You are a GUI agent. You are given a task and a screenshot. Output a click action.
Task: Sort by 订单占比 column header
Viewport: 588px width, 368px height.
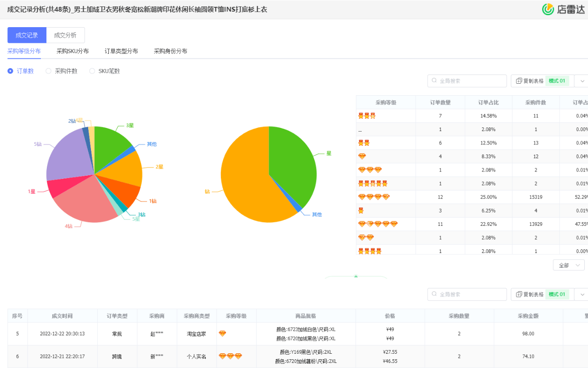[x=488, y=103]
